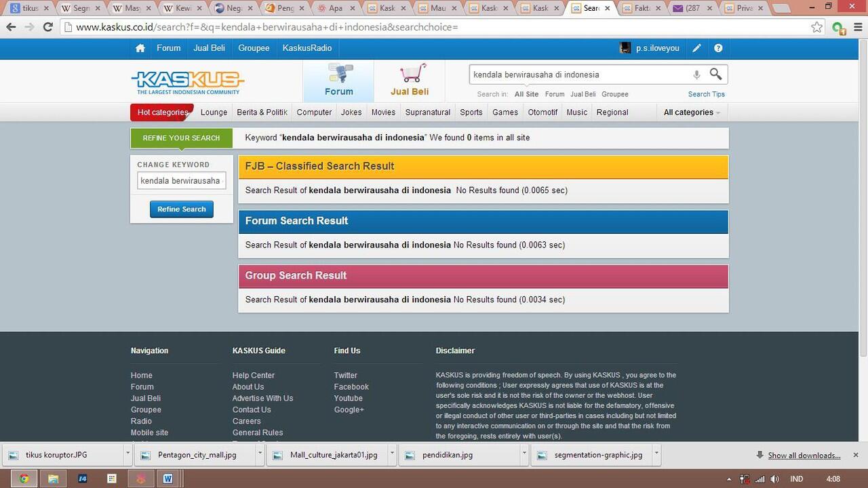Open Otomotif category
The image size is (868, 488).
click(542, 113)
